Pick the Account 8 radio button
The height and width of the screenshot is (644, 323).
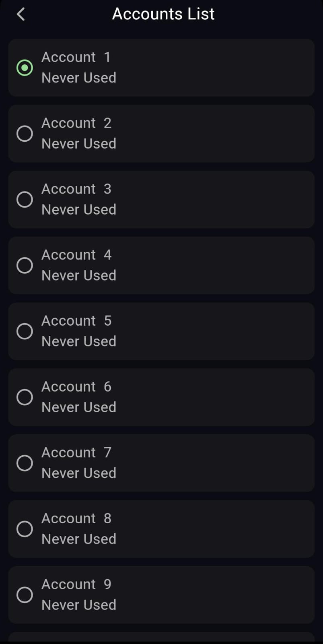pyautogui.click(x=25, y=529)
